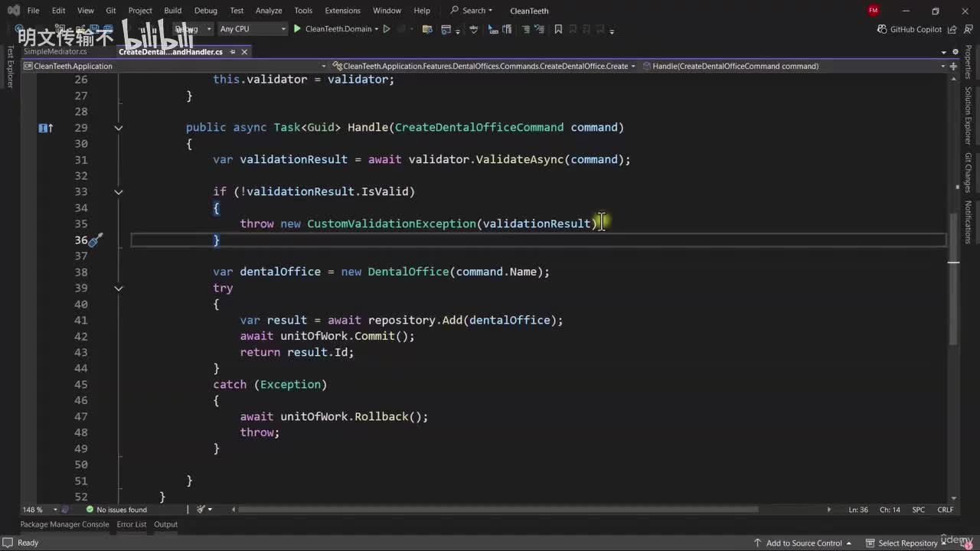Screen dimensions: 980x551
Task: Click the implementation margin icon on line 29
Action: coord(46,128)
